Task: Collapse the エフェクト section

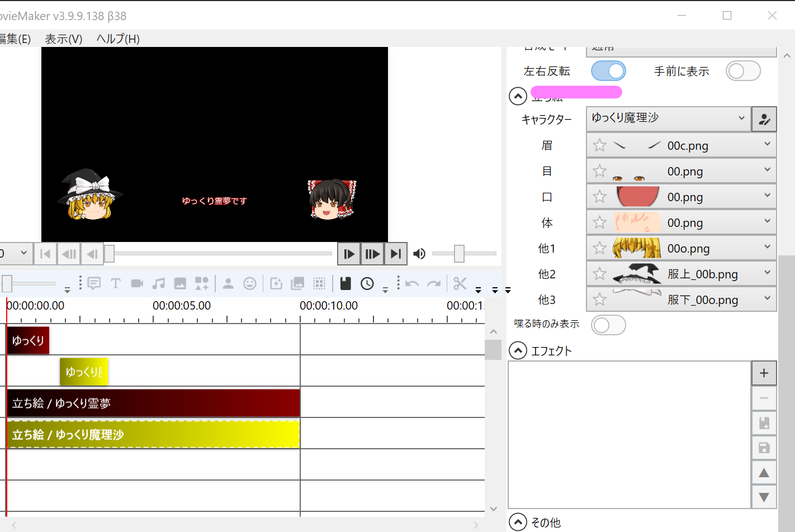Action: click(518, 351)
